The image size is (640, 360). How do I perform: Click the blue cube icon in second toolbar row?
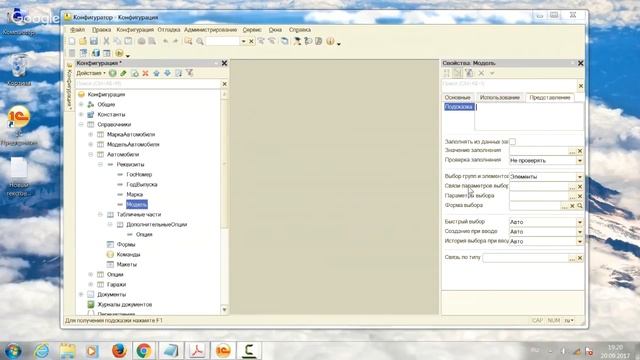(x=96, y=53)
